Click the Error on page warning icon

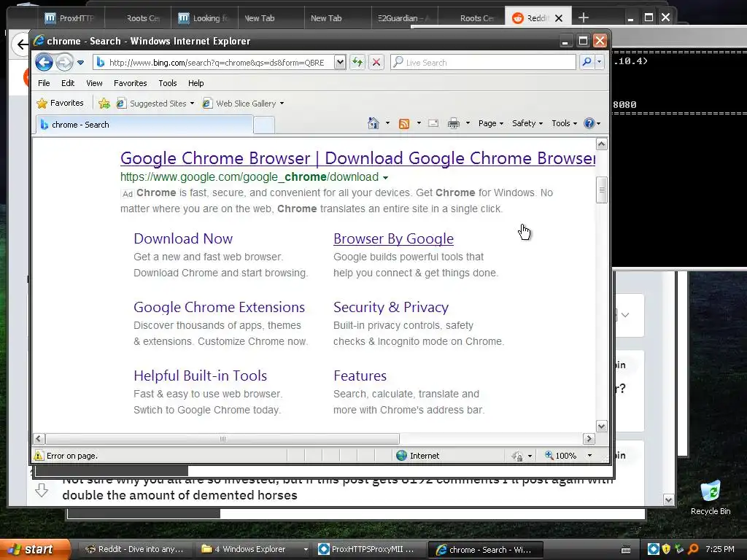[39, 456]
